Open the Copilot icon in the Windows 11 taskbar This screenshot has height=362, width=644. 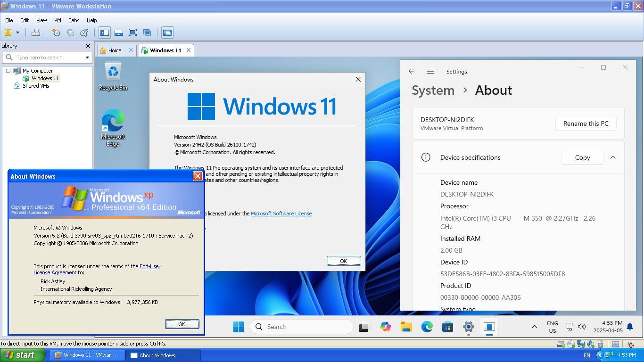pyautogui.click(x=386, y=327)
